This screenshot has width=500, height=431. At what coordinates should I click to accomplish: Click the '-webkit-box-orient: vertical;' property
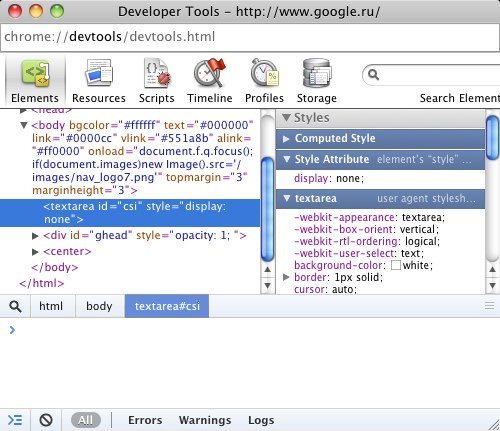pyautogui.click(x=366, y=230)
